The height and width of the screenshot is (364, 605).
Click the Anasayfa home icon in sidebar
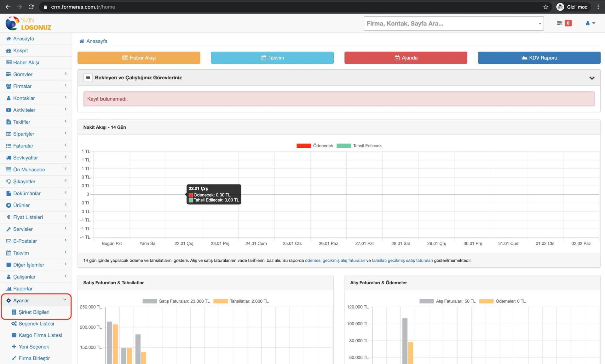point(9,39)
